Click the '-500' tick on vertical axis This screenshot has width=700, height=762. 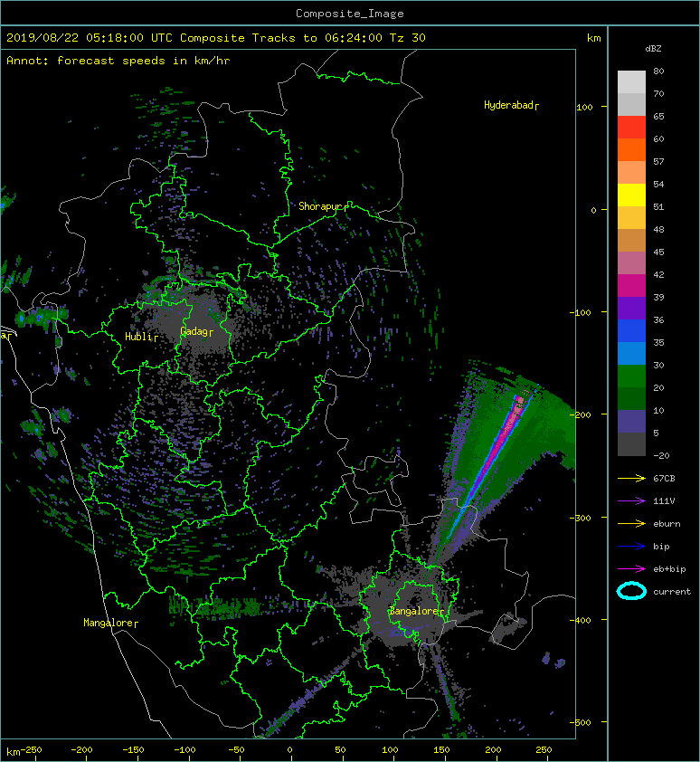(581, 723)
